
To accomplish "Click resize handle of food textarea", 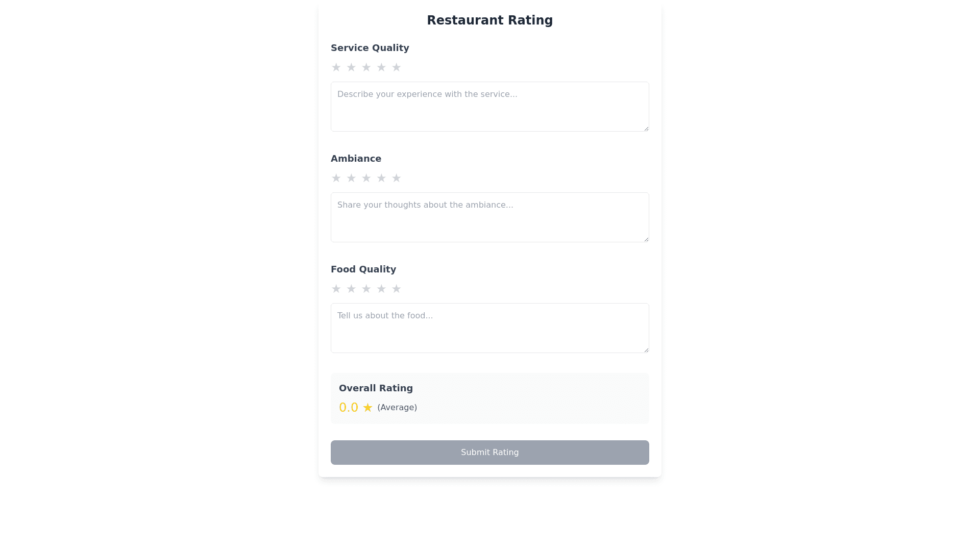I will [646, 350].
